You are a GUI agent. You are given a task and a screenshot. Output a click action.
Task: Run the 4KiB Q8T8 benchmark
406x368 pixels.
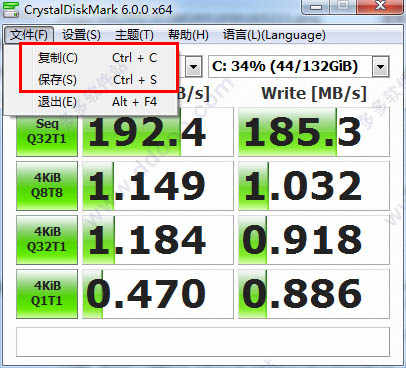pyautogui.click(x=47, y=186)
